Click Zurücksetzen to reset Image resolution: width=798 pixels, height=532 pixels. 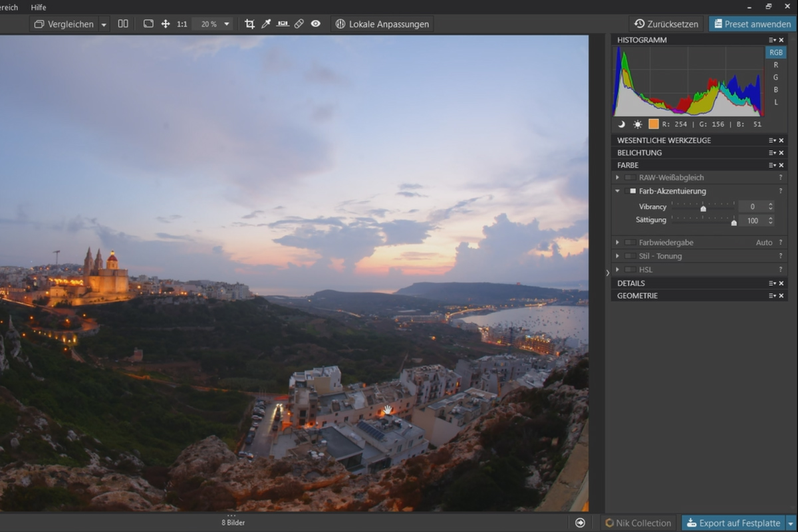click(666, 24)
